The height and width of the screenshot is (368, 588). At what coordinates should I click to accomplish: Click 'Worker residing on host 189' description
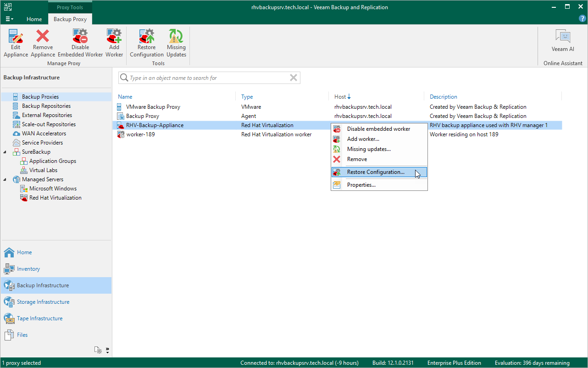point(464,134)
